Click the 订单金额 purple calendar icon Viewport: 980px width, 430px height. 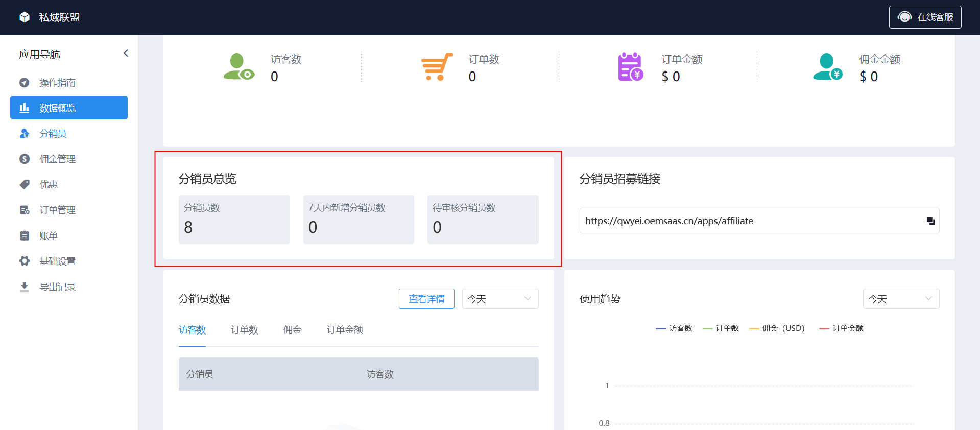coord(631,67)
